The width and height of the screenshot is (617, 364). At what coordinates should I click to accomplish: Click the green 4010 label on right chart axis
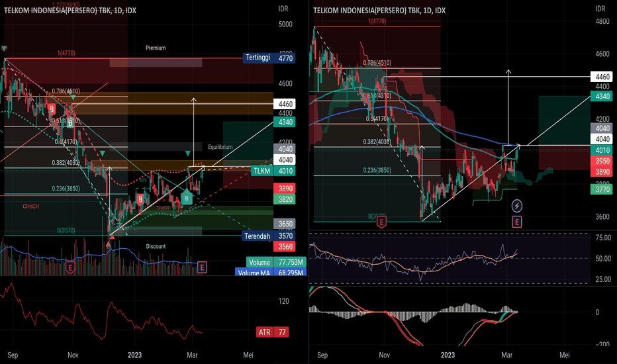pos(602,150)
